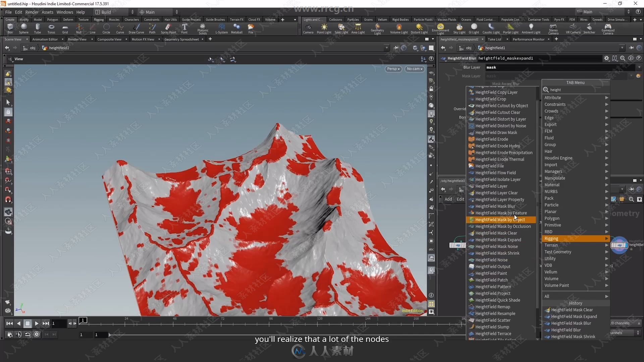This screenshot has height=362, width=644.
Task: Click the Terrain FX toolbar tab
Action: 236,19
